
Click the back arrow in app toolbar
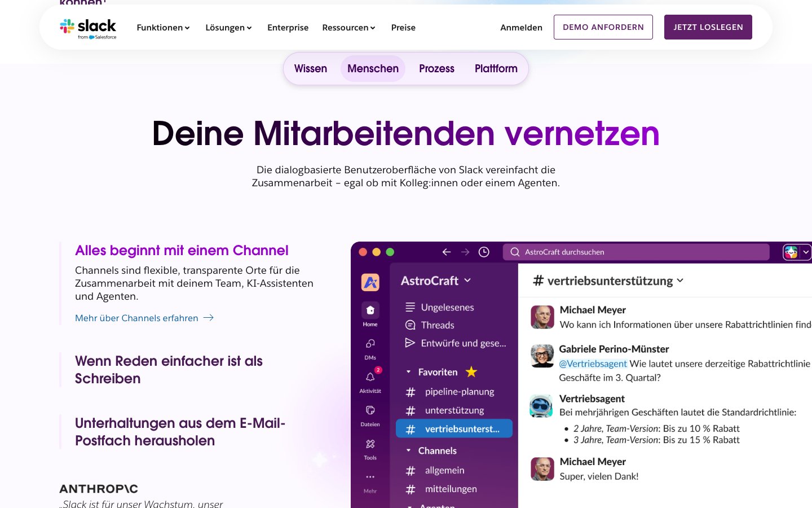447,252
